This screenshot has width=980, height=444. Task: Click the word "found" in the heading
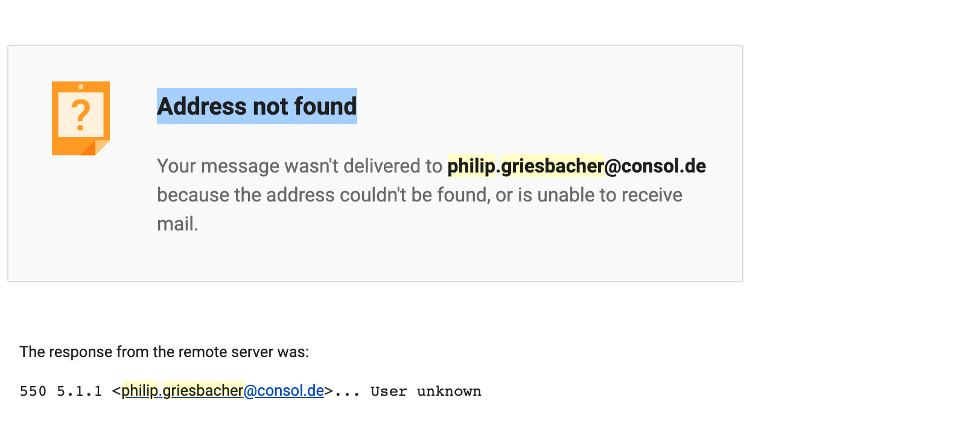click(326, 106)
